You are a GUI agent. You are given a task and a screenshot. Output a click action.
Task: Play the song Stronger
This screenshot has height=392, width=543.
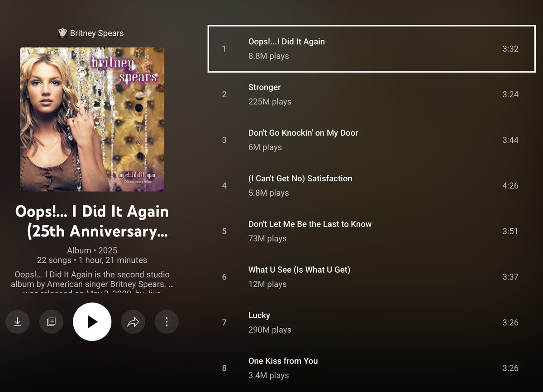(x=372, y=94)
